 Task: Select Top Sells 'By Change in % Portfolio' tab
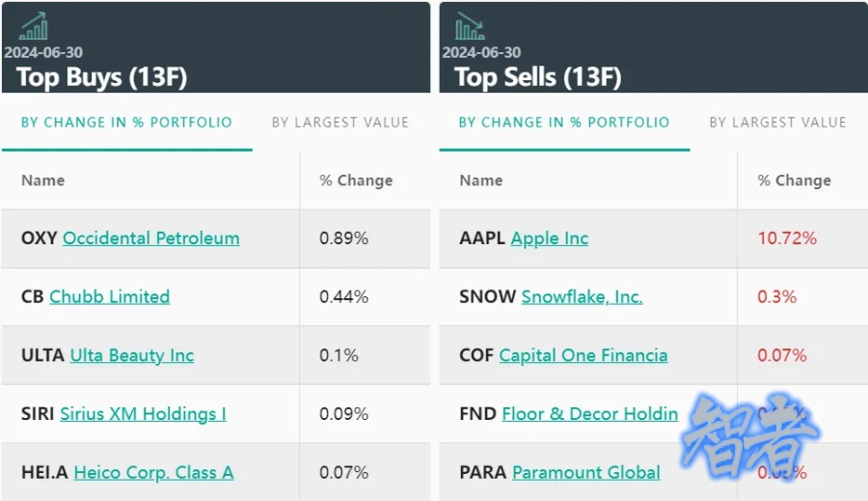563,123
